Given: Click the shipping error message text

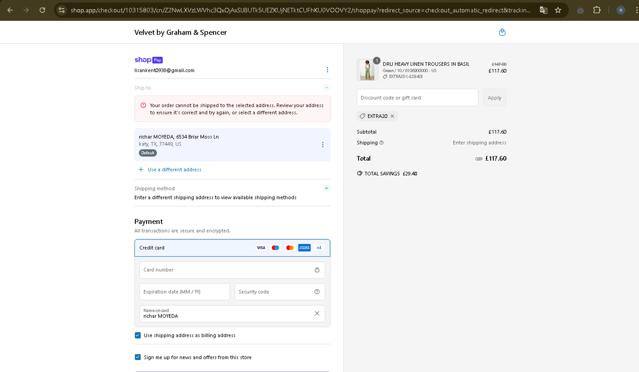Looking at the screenshot, I should (237, 109).
